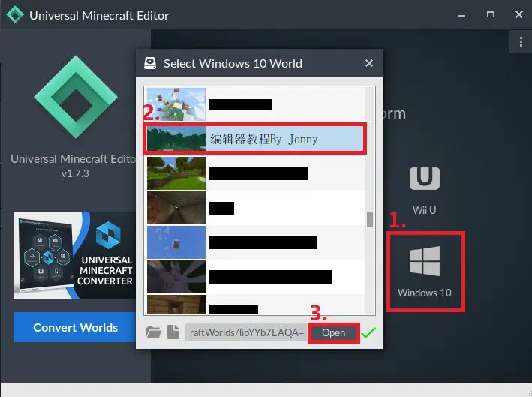Click the green checkmark next to Open
Image resolution: width=532 pixels, height=397 pixels.
click(368, 332)
